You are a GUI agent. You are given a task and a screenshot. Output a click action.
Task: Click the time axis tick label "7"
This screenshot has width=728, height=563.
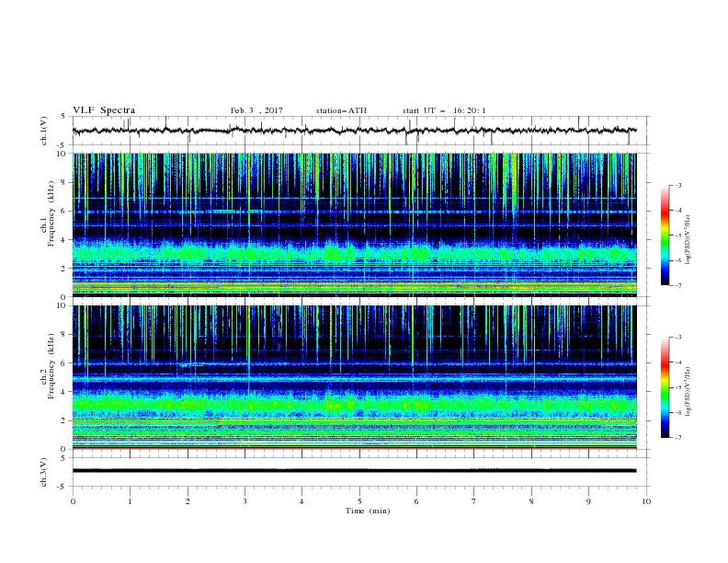tap(474, 501)
